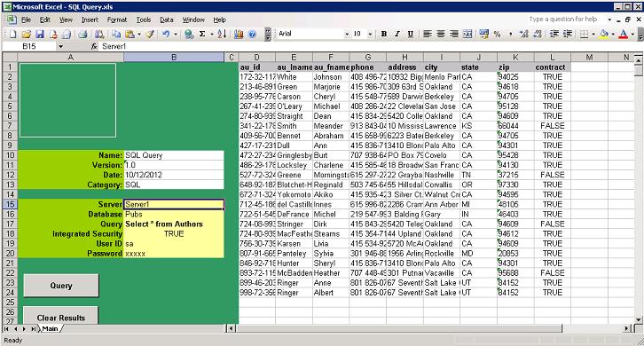This screenshot has height=346, width=644.
Task: Open the Chart Wizard icon
Action: [239, 34]
